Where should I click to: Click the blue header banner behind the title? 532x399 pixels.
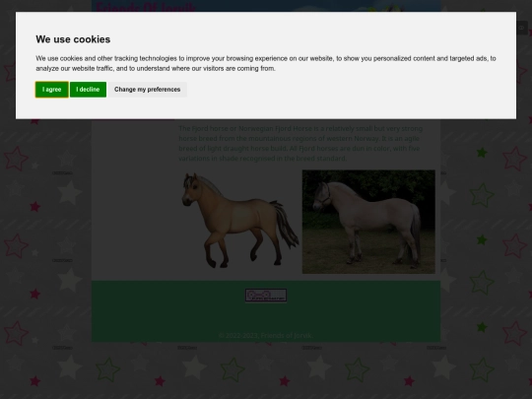pyautogui.click(x=272, y=6)
